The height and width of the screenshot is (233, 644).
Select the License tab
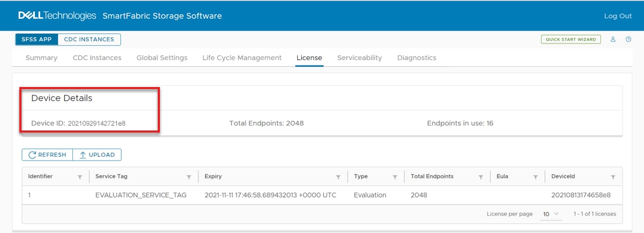310,57
